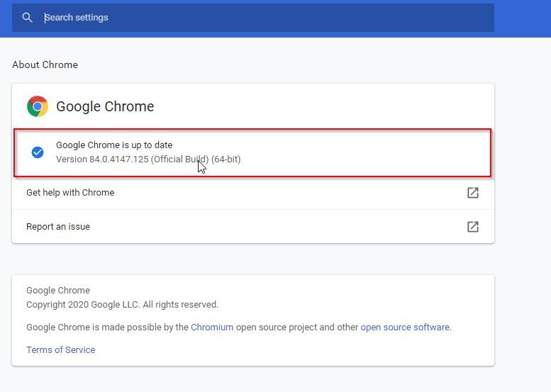551x392 pixels.
Task: Click the About Chrome heading
Action: [45, 65]
